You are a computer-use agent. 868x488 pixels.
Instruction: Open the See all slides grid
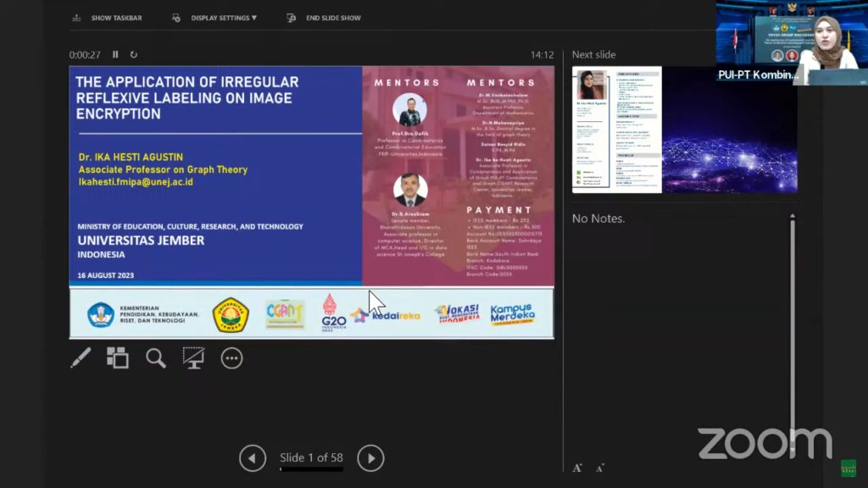tap(118, 358)
